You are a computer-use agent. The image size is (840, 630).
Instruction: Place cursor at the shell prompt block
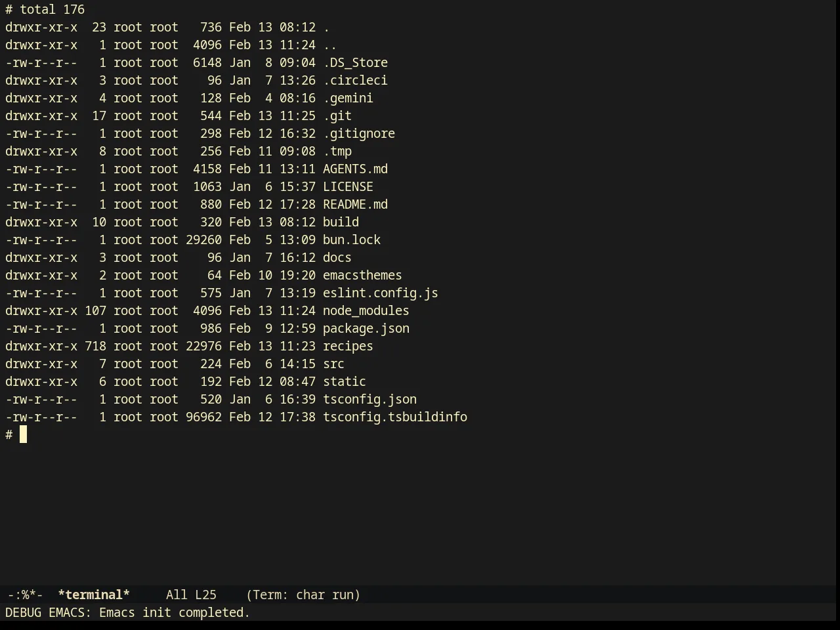(x=23, y=434)
